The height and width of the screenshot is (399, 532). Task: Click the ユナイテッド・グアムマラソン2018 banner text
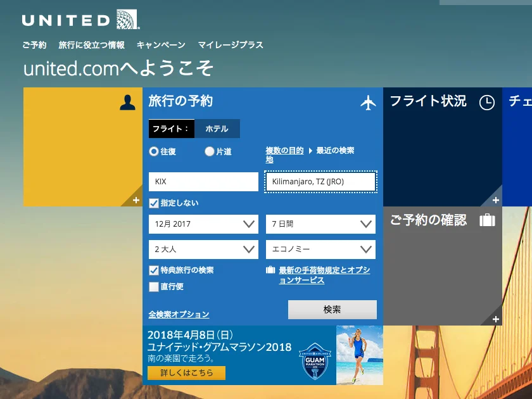tap(220, 347)
